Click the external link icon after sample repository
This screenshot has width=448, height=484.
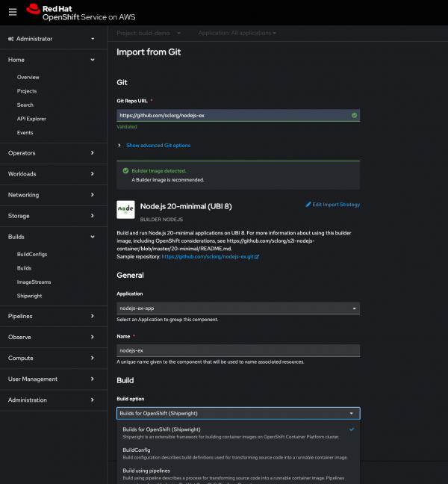[257, 256]
